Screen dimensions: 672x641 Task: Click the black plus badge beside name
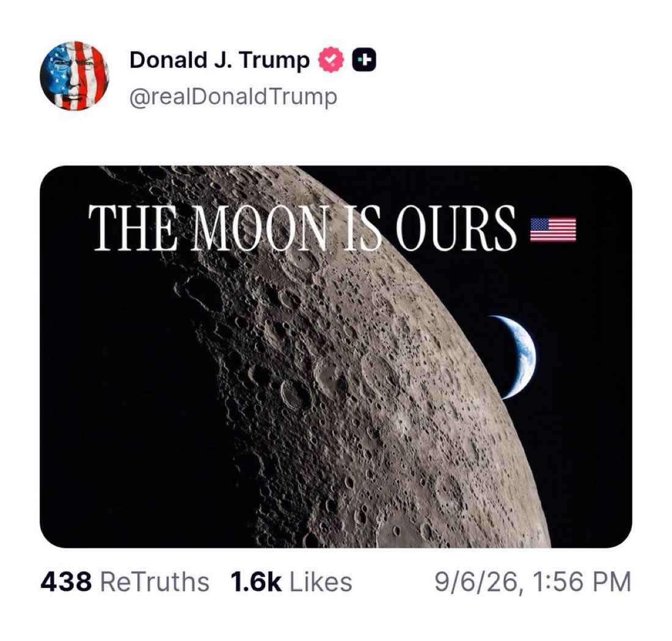point(364,60)
